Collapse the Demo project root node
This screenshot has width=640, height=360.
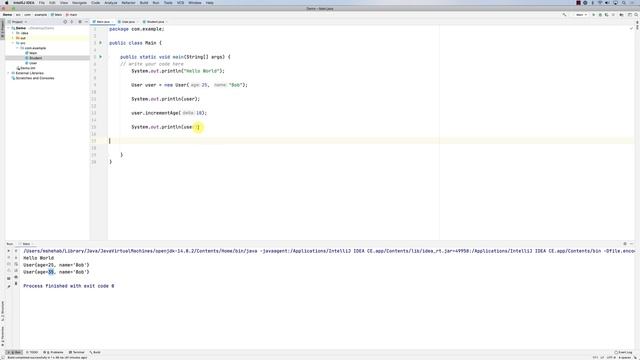pos(9,28)
